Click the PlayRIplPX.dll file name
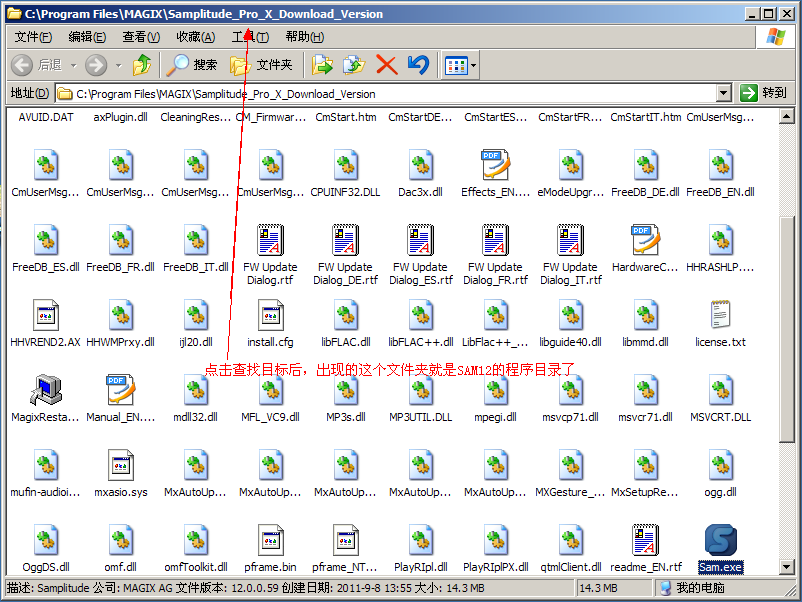The width and height of the screenshot is (802, 602). point(495,567)
